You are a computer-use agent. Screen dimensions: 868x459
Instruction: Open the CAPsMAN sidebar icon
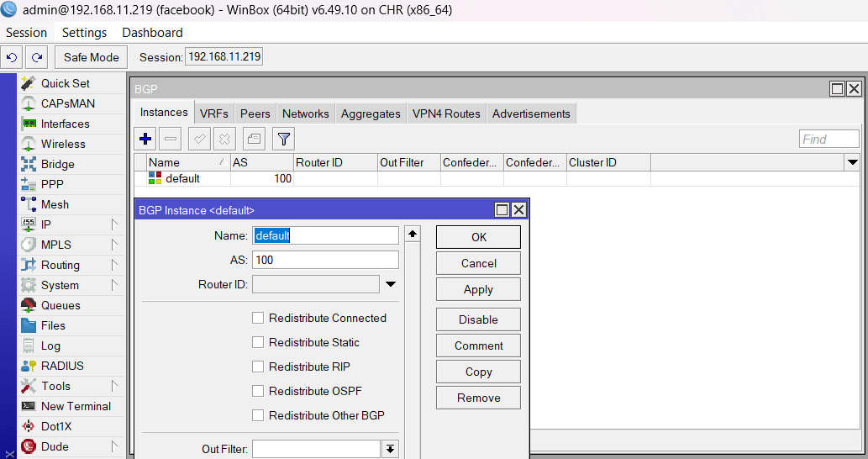point(29,103)
